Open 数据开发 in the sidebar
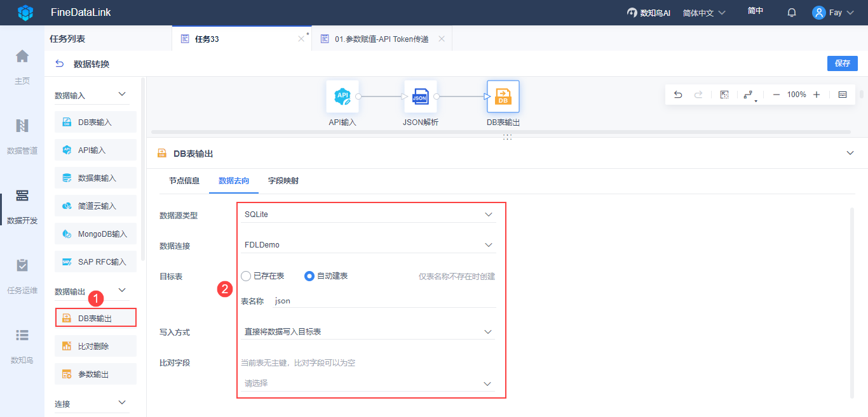 [x=22, y=206]
